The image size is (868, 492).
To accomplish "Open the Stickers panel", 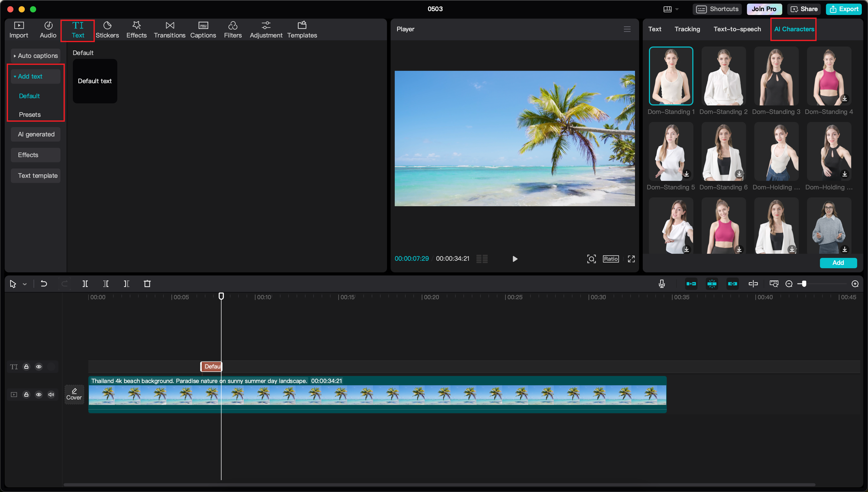I will coord(107,30).
